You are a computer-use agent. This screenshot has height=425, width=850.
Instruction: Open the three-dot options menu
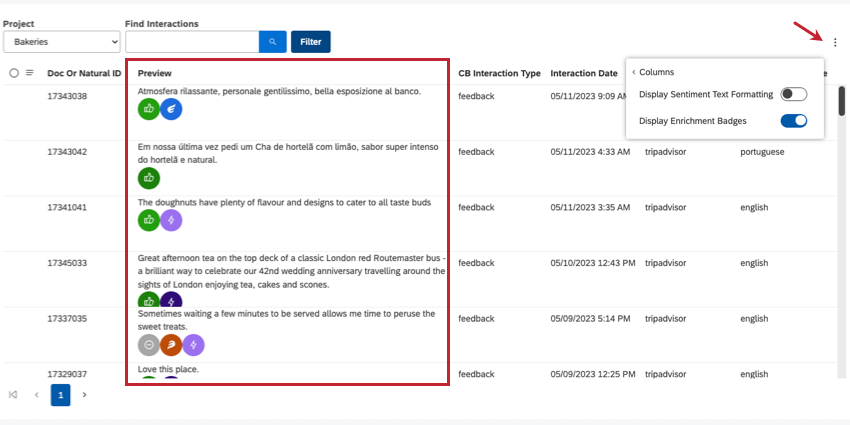pyautogui.click(x=835, y=42)
